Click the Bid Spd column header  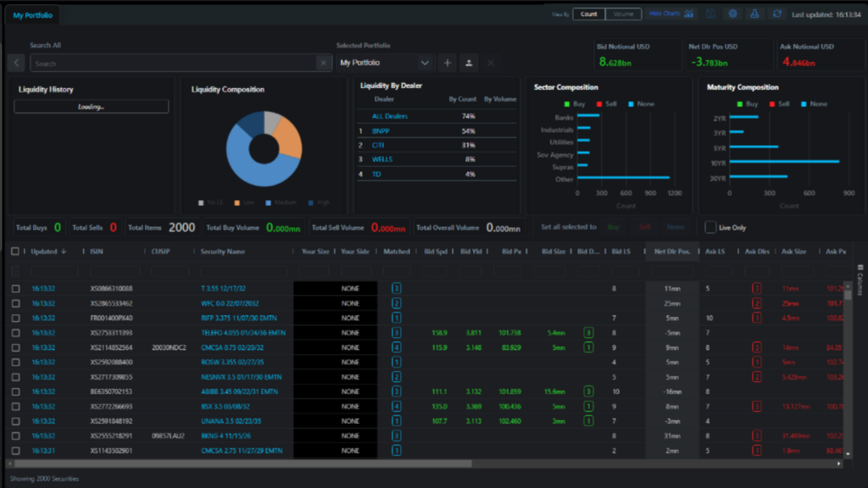[436, 251]
